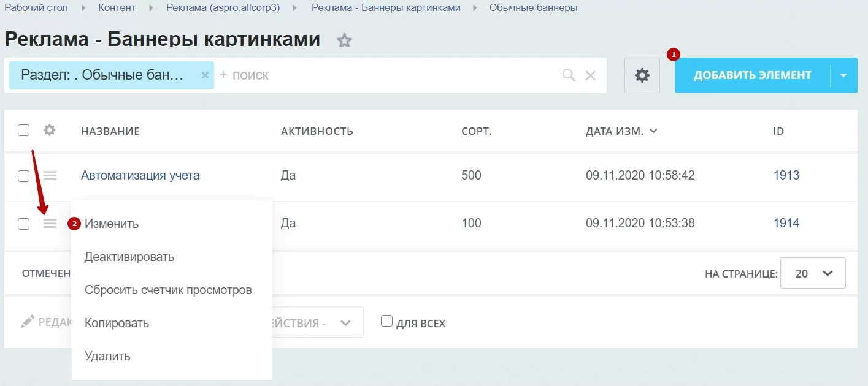Viewport: 868px width, 386px height.
Task: Go to Контент breadcrumb
Action: click(x=117, y=8)
